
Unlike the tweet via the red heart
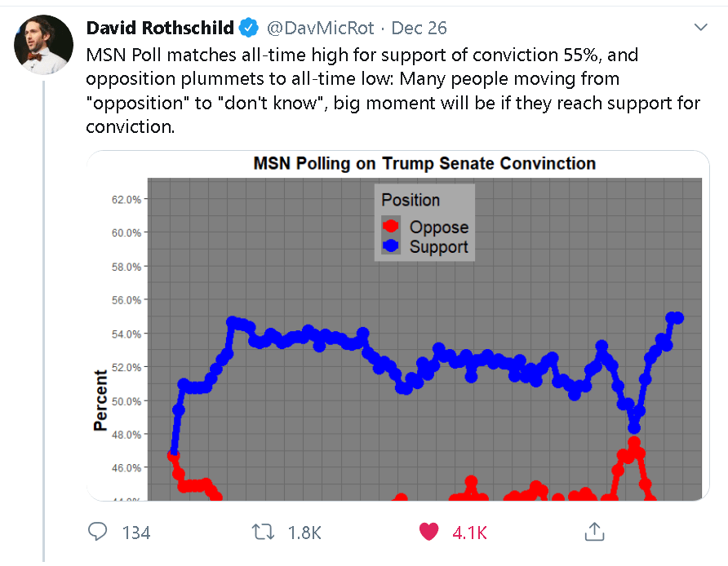pyautogui.click(x=428, y=532)
